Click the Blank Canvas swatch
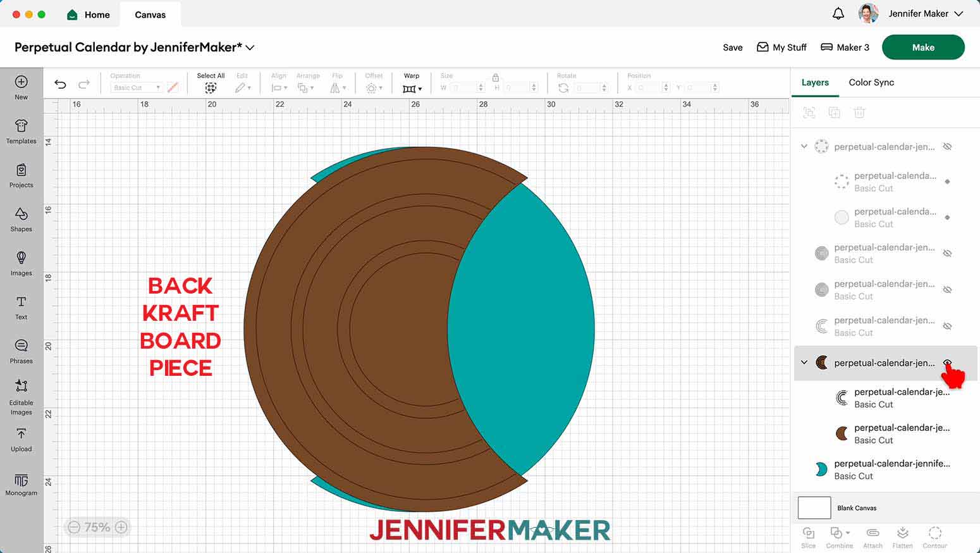Image resolution: width=980 pixels, height=553 pixels. pos(814,507)
